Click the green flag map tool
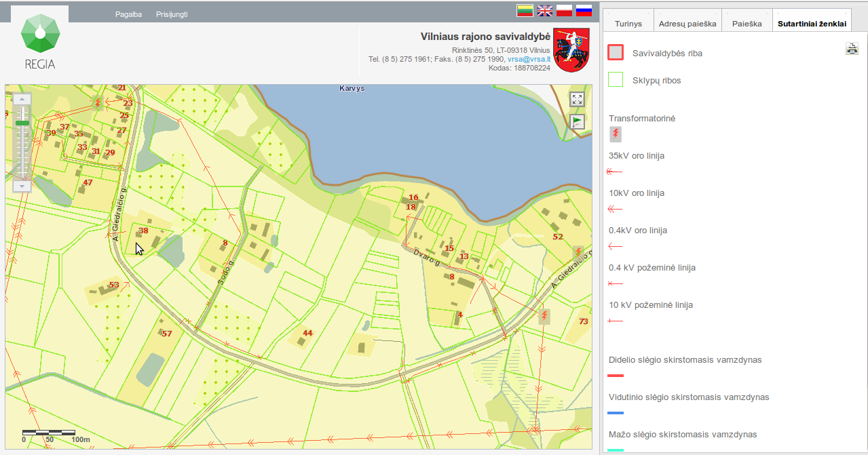The image size is (868, 455). [577, 121]
